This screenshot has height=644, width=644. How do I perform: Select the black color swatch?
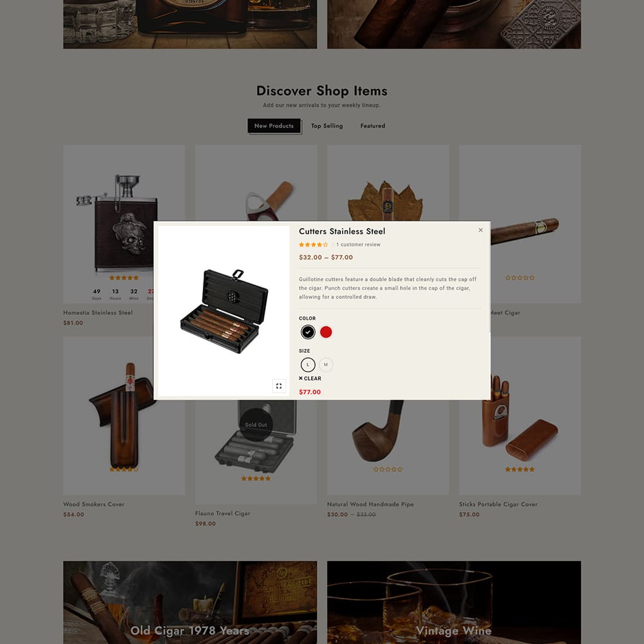308,332
